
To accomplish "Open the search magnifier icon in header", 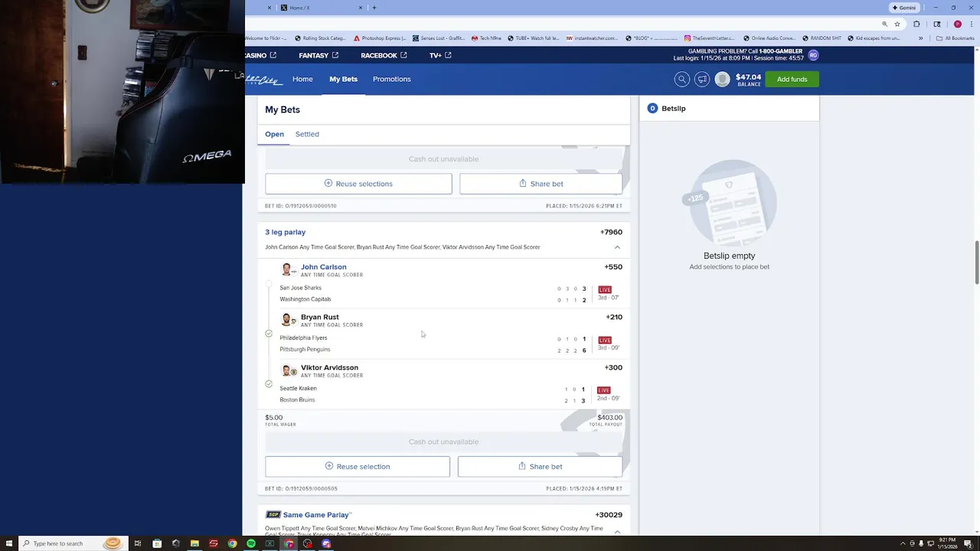I will 681,79.
